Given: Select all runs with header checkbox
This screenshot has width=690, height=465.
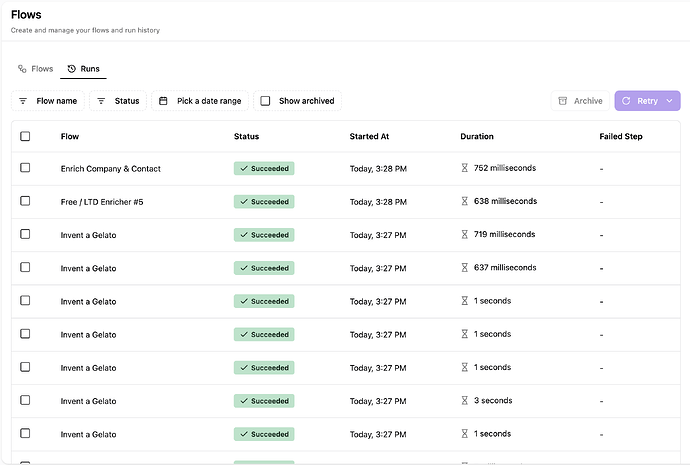Looking at the screenshot, I should 25,136.
